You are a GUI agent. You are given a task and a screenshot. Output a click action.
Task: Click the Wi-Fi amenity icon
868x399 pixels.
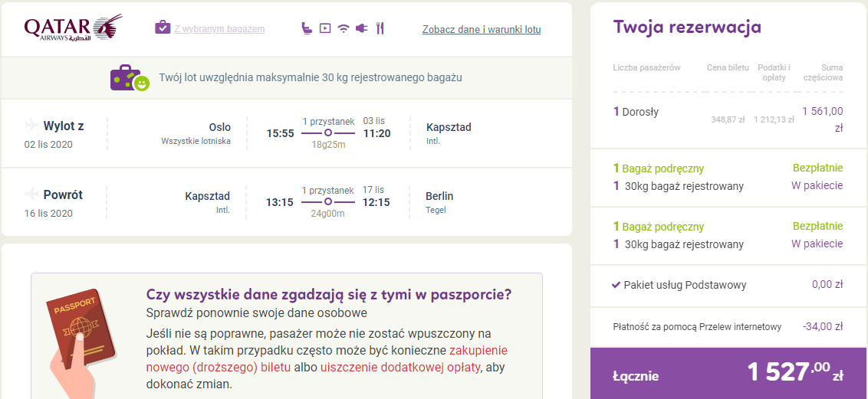pyautogui.click(x=344, y=29)
